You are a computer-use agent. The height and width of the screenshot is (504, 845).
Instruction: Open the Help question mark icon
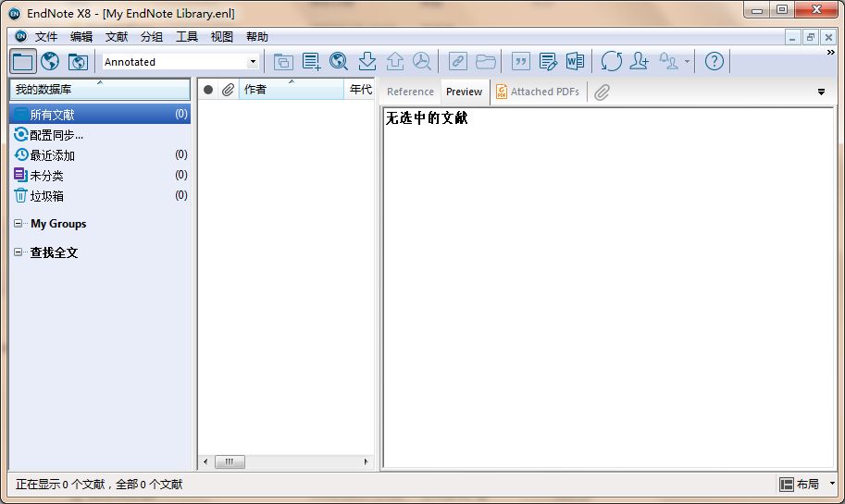pyautogui.click(x=715, y=61)
